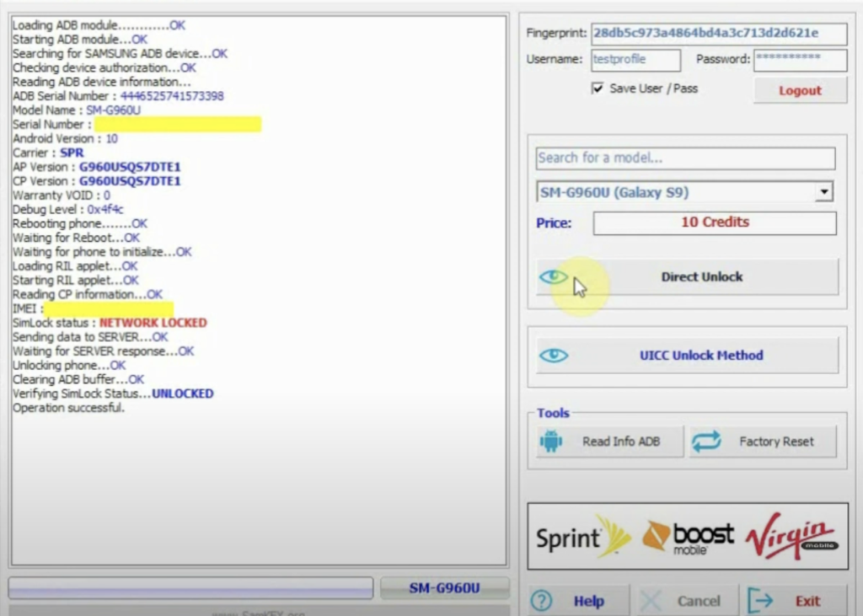Start the Direct Unlock operation

(x=688, y=277)
